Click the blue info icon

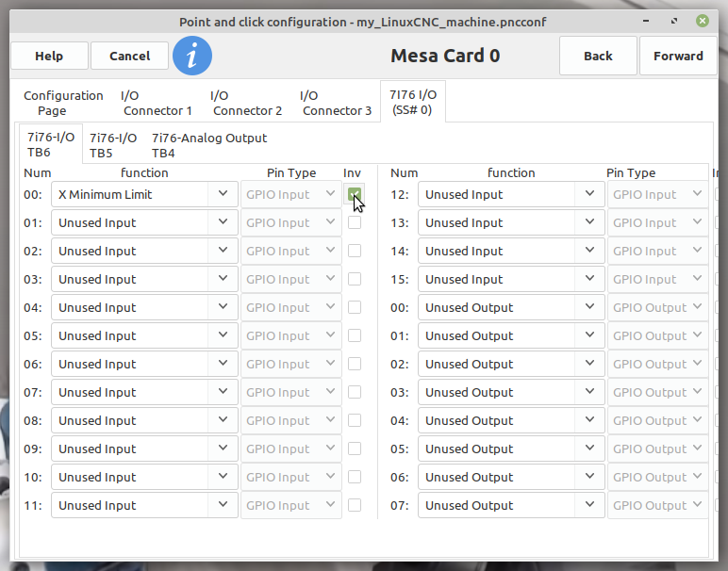192,56
